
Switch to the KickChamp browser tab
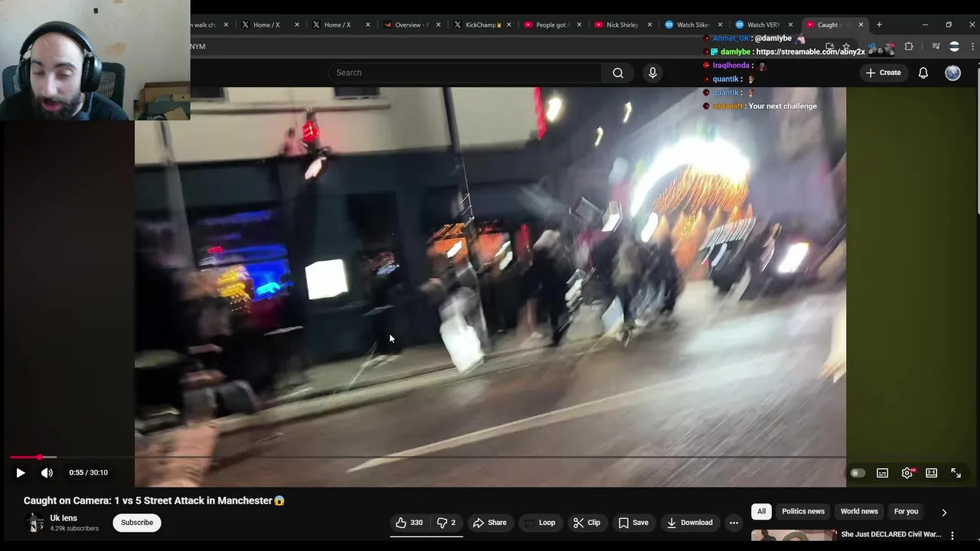pyautogui.click(x=482, y=24)
